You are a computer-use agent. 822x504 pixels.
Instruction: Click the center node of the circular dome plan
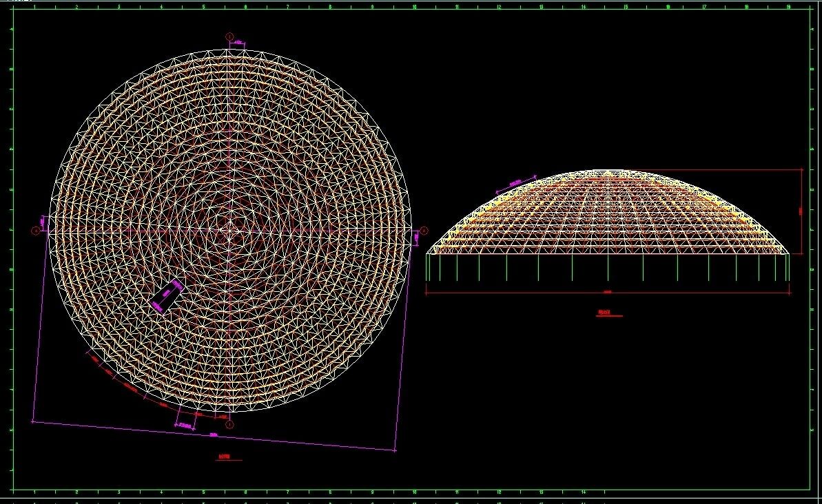coord(231,231)
